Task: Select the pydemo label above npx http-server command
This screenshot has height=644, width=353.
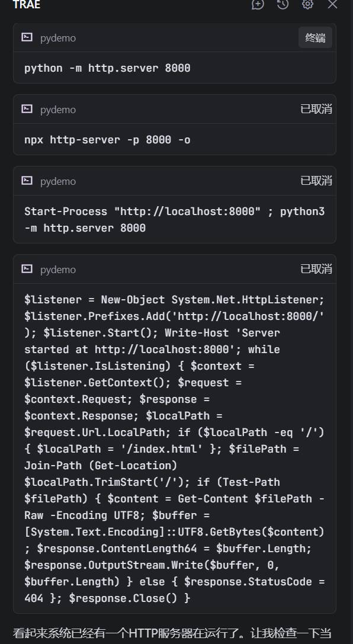Action: pyautogui.click(x=58, y=110)
